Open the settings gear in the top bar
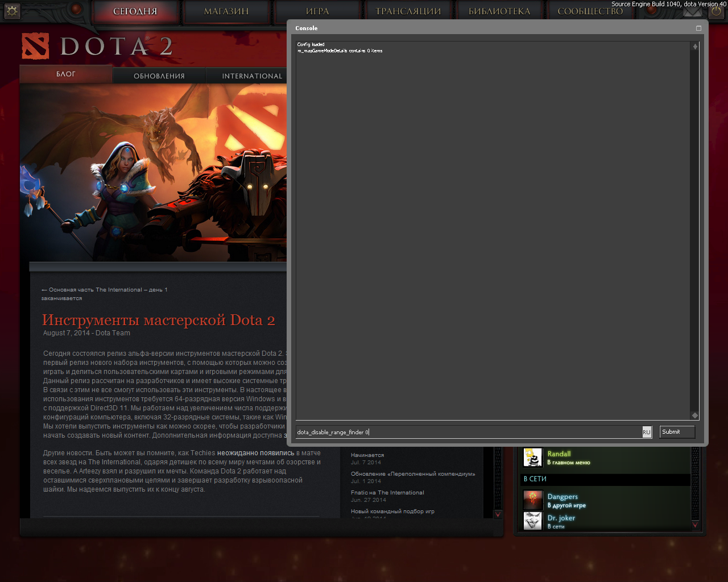This screenshot has height=582, width=728. click(x=11, y=11)
